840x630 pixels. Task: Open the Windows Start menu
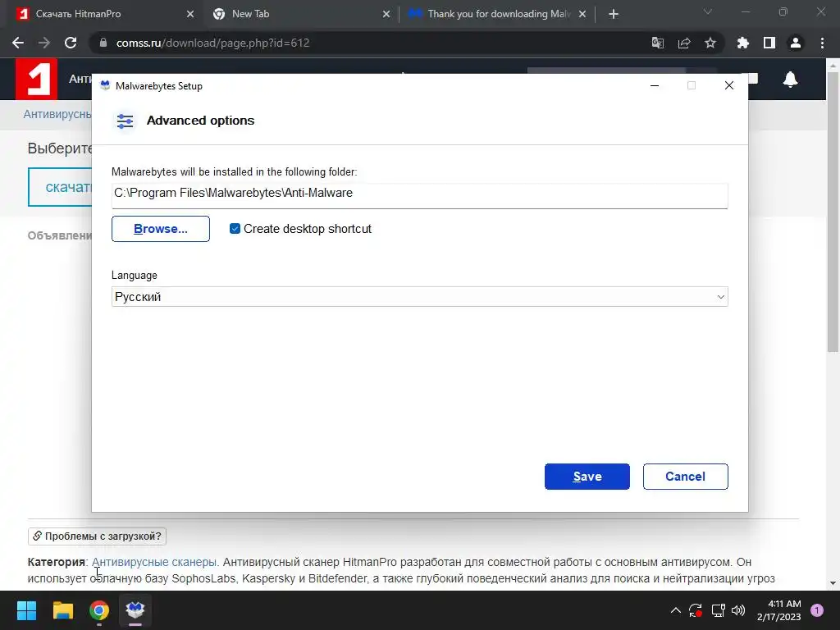26,610
